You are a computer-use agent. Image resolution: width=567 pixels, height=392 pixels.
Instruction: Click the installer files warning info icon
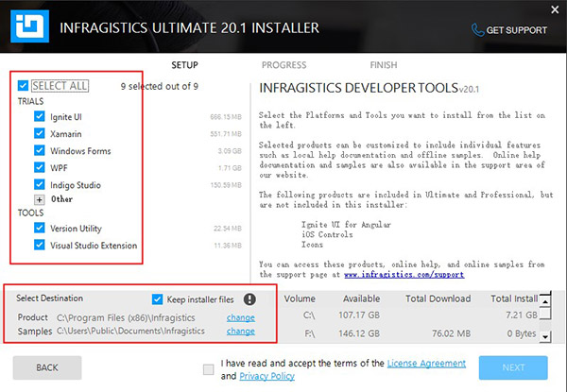[x=249, y=299]
